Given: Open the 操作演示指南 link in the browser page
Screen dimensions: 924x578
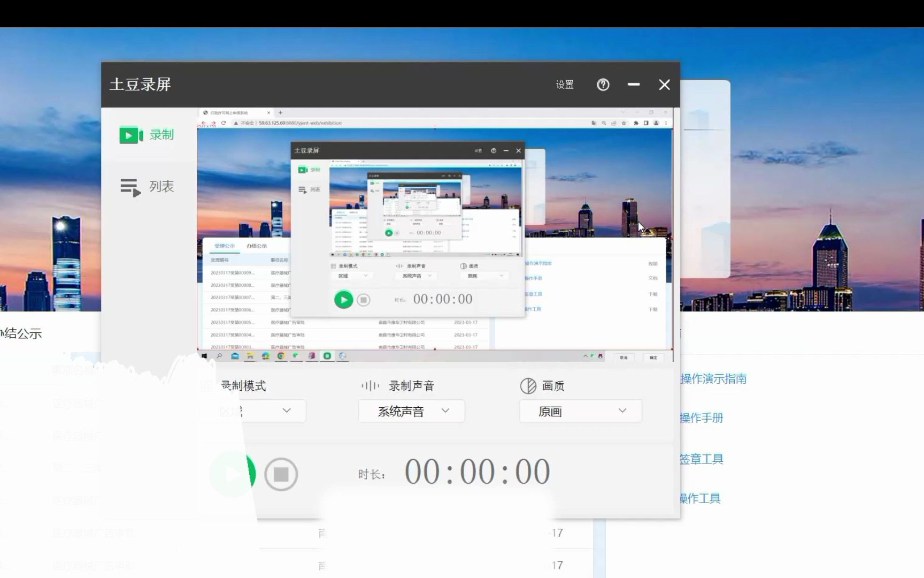Looking at the screenshot, I should [x=713, y=379].
